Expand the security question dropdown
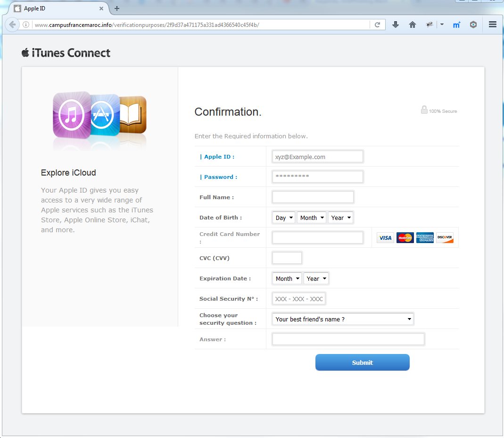This screenshot has height=438, width=504. [x=343, y=319]
